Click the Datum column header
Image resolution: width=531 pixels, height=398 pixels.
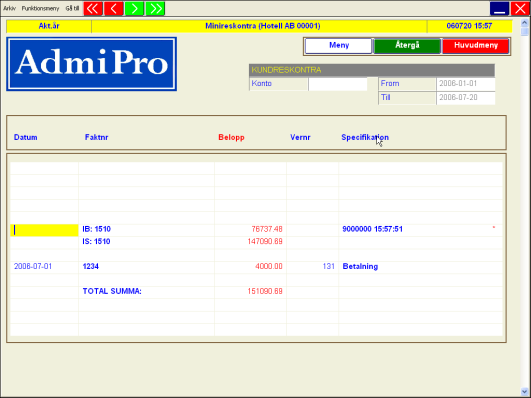tap(25, 137)
